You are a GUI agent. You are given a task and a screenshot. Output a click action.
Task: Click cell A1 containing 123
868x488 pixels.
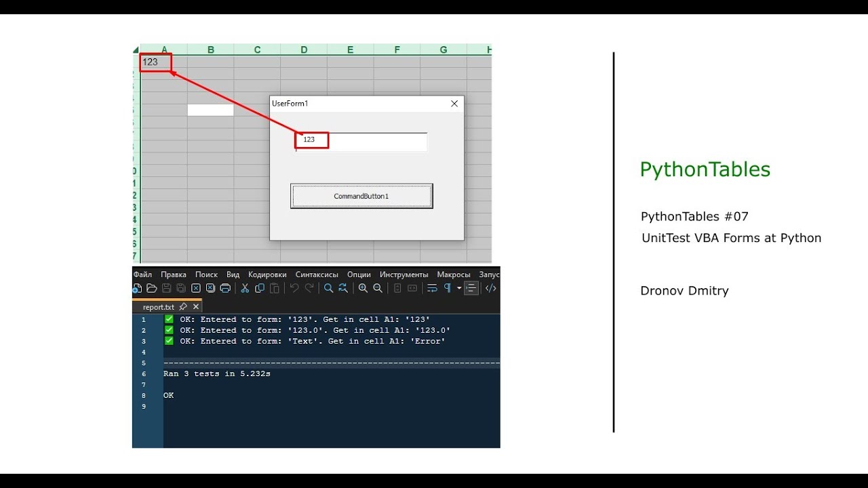point(163,62)
